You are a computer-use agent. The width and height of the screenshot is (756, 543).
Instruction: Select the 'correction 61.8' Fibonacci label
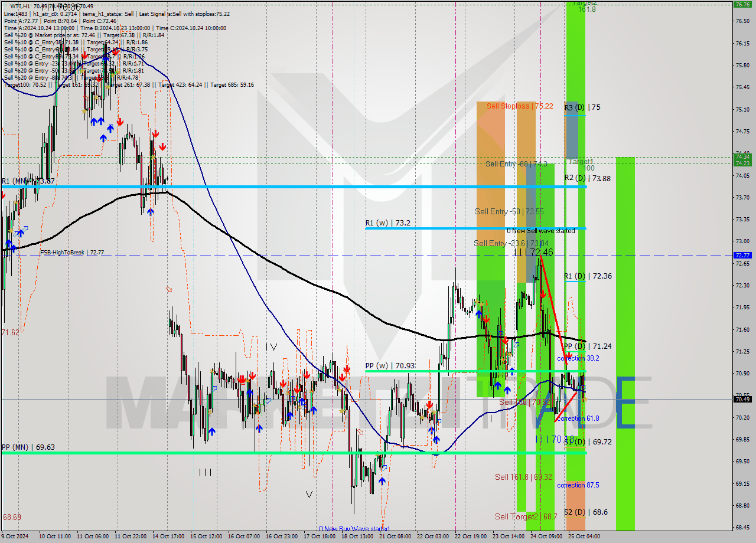point(578,418)
